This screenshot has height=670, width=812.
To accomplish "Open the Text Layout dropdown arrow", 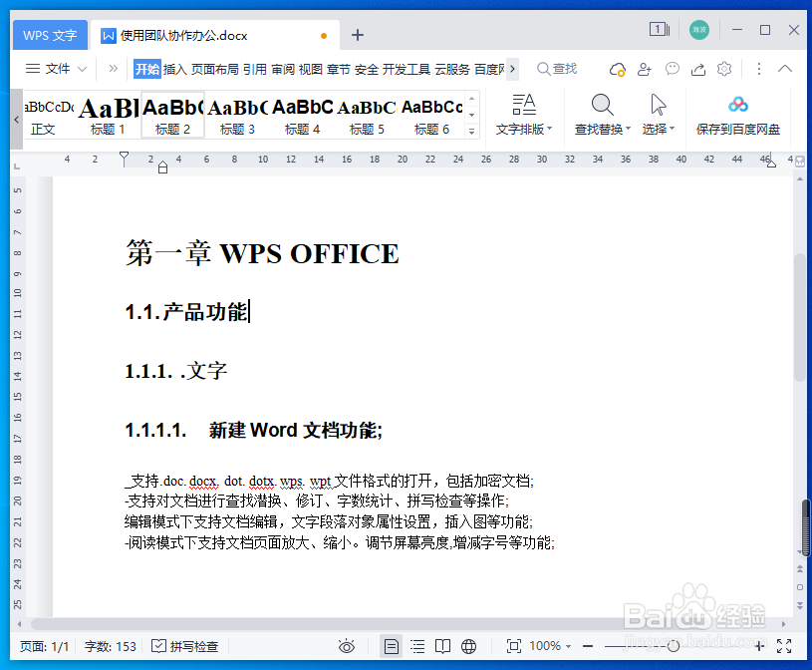I will click(549, 129).
